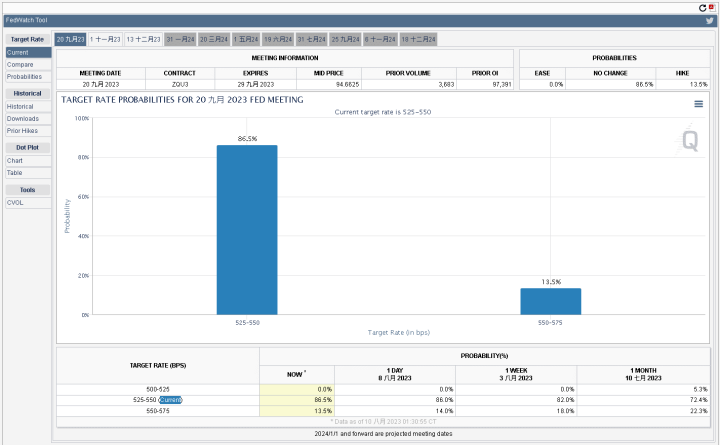Click the chart title for 20 九月 2023 meeting
This screenshot has width=720, height=445.
pos(182,100)
